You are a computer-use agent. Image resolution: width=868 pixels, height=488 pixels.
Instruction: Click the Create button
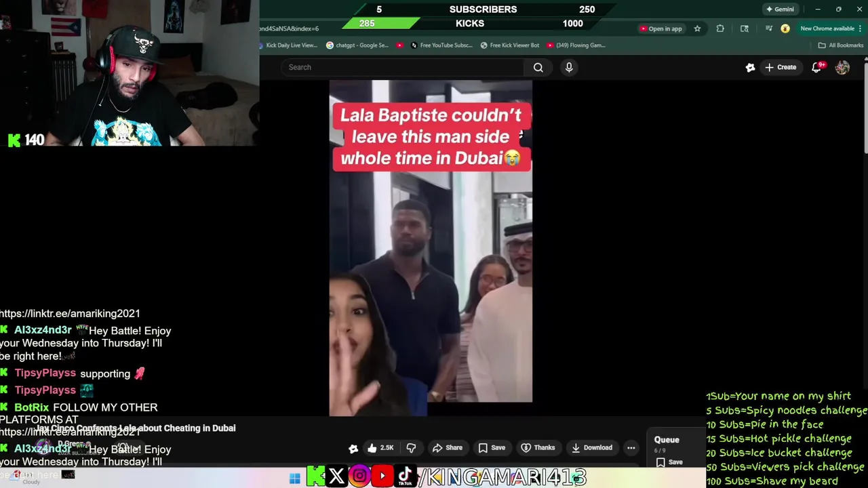point(780,67)
